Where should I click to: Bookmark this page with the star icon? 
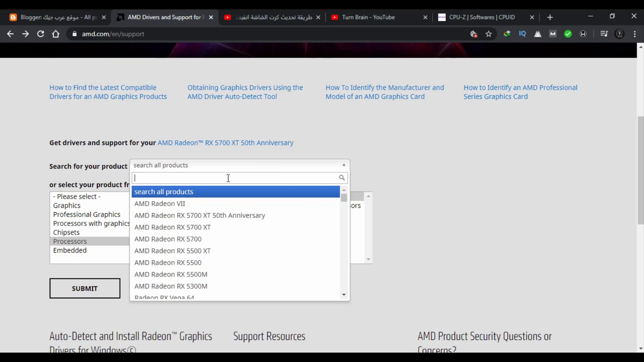(x=489, y=34)
